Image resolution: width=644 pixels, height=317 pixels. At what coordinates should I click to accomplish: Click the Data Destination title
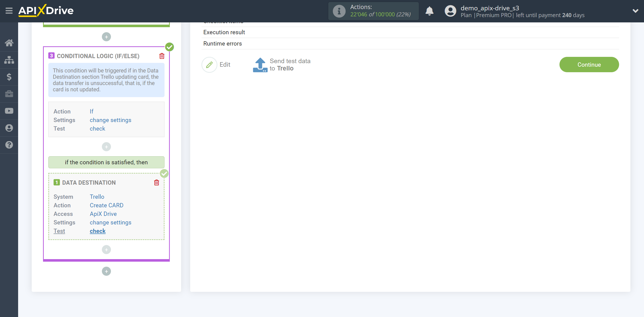[x=89, y=183]
